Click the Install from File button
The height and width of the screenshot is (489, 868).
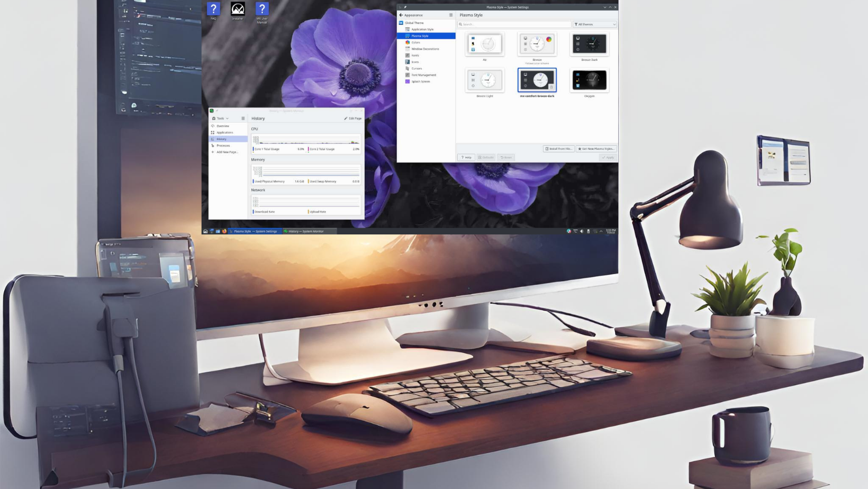pyautogui.click(x=558, y=149)
